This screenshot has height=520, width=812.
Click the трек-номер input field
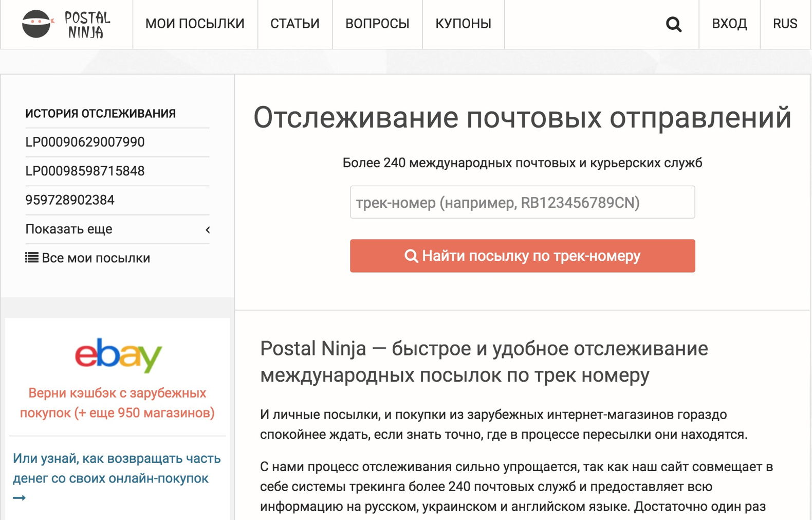[522, 202]
